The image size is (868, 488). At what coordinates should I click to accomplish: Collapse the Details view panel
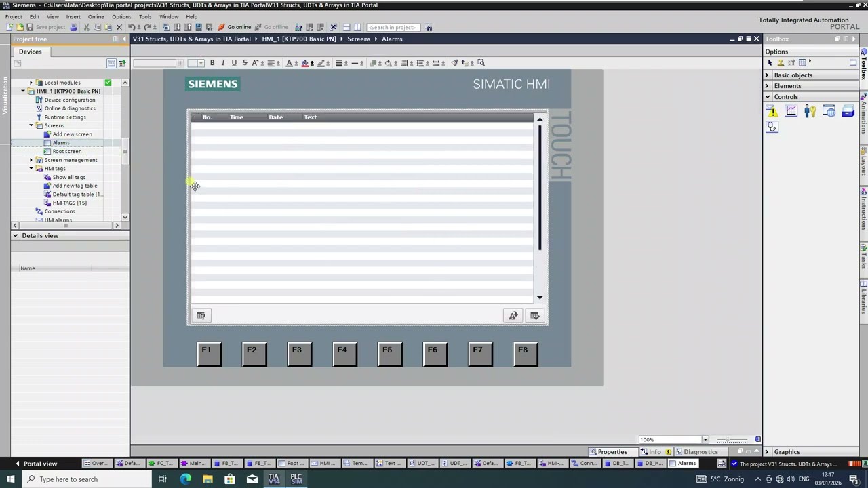click(x=15, y=235)
